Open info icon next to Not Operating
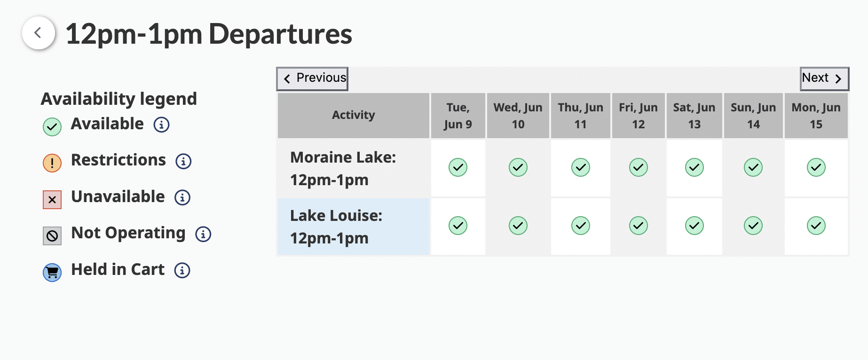Image resolution: width=868 pixels, height=360 pixels. click(x=203, y=234)
